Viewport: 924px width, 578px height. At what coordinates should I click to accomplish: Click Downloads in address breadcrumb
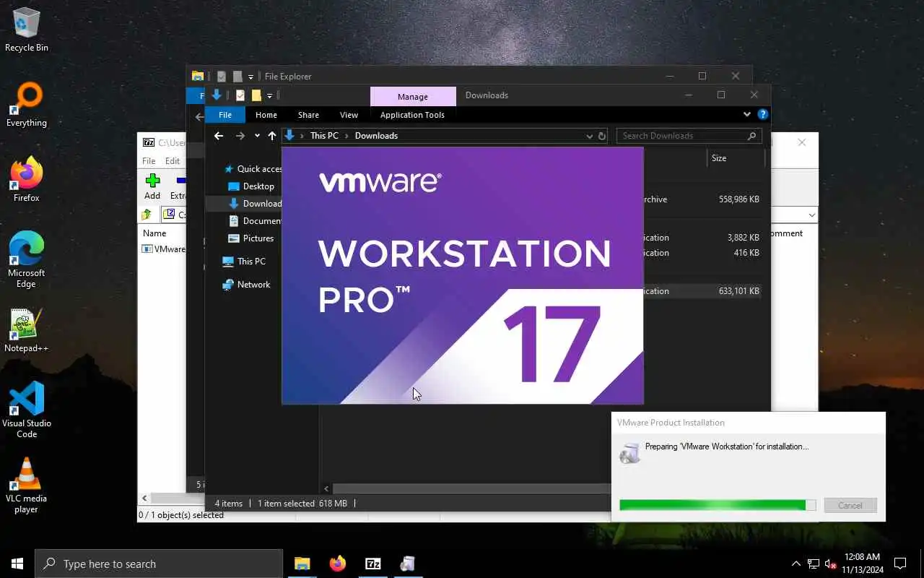pyautogui.click(x=376, y=136)
